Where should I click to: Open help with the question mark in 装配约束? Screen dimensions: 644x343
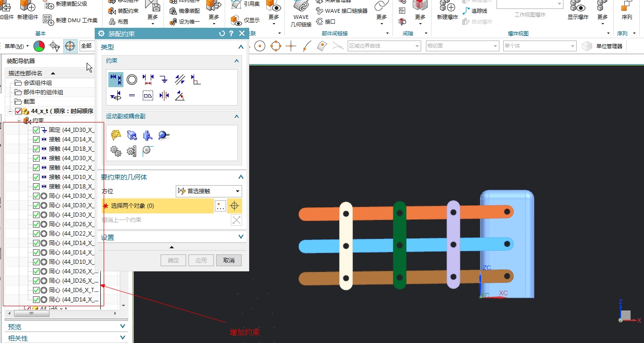click(x=231, y=33)
